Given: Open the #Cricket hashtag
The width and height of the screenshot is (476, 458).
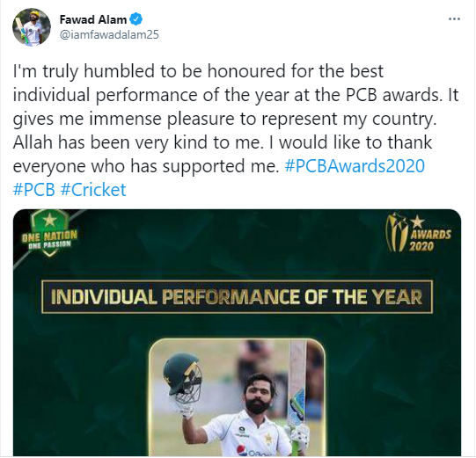Looking at the screenshot, I should click(x=93, y=190).
